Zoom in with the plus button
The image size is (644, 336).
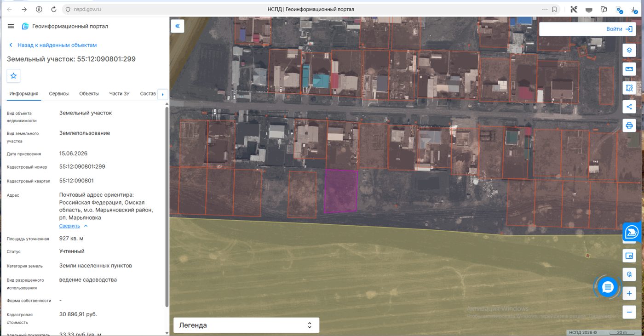pos(629,293)
